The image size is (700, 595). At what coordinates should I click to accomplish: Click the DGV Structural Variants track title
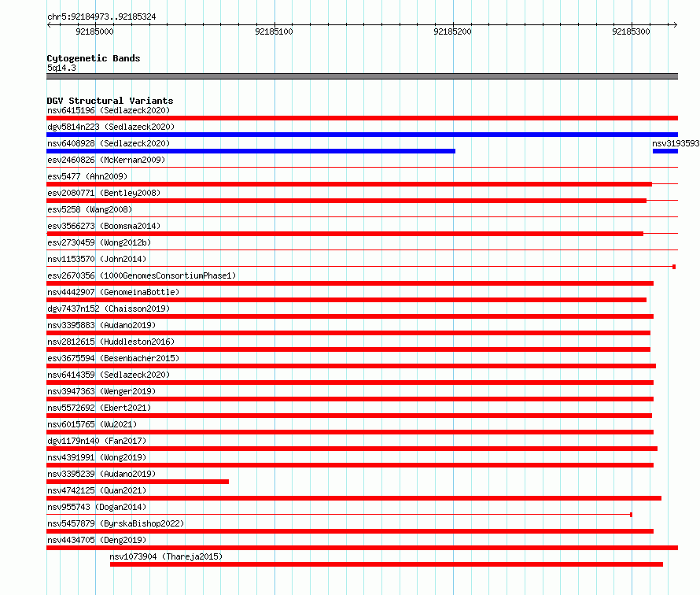[110, 101]
